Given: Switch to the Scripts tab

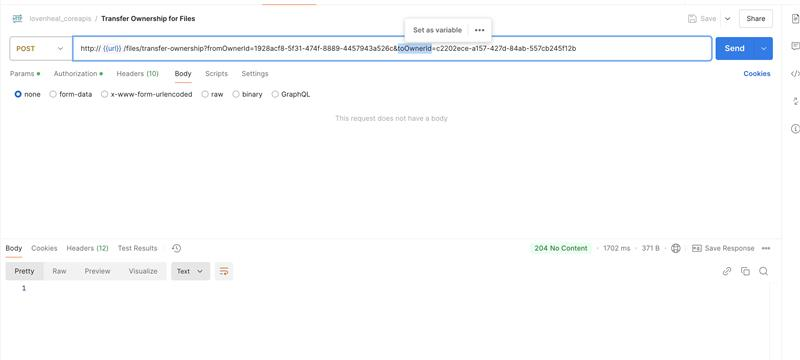Looking at the screenshot, I should (216, 74).
